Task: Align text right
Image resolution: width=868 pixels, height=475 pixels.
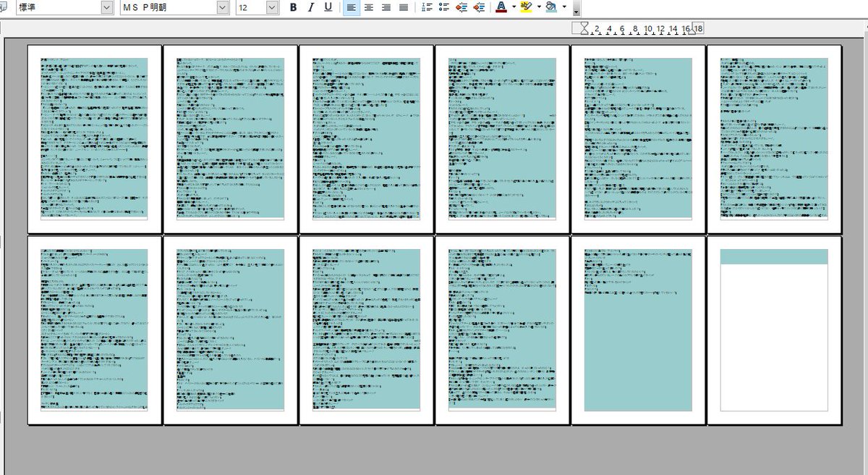Action: [x=386, y=7]
